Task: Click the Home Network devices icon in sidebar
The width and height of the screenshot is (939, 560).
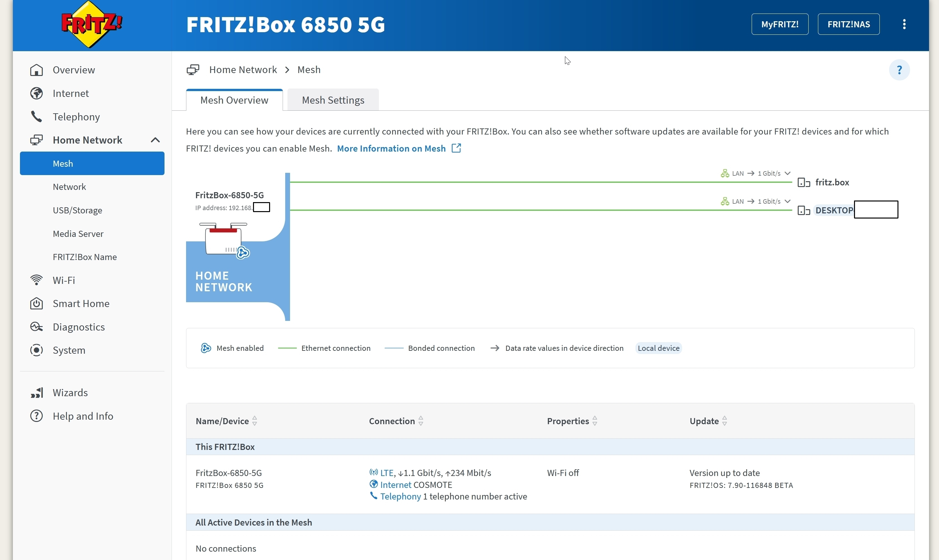Action: (37, 140)
